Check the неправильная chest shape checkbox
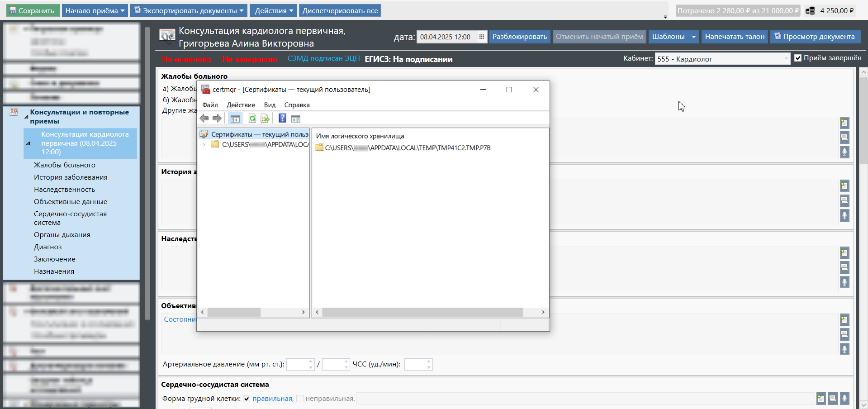The width and height of the screenshot is (868, 409). pyautogui.click(x=300, y=399)
